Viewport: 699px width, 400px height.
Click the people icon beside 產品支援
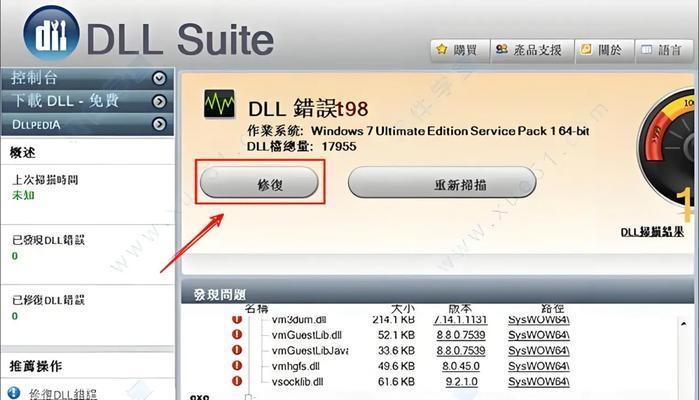[502, 49]
